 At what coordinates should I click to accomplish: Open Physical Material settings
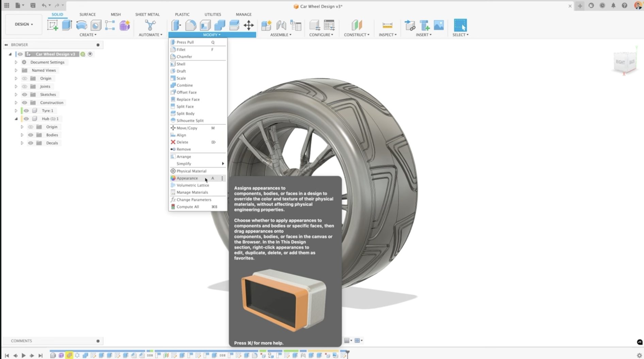[191, 171]
